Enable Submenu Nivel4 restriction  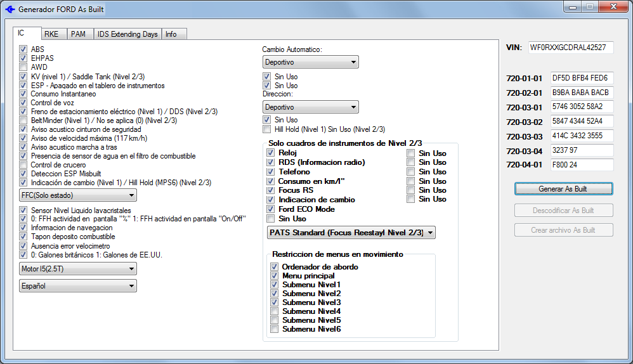(x=274, y=311)
